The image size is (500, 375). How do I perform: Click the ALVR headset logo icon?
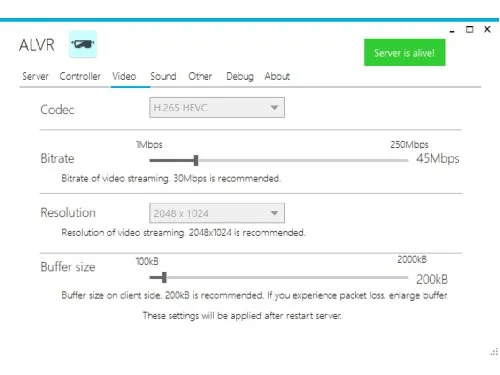(x=83, y=44)
